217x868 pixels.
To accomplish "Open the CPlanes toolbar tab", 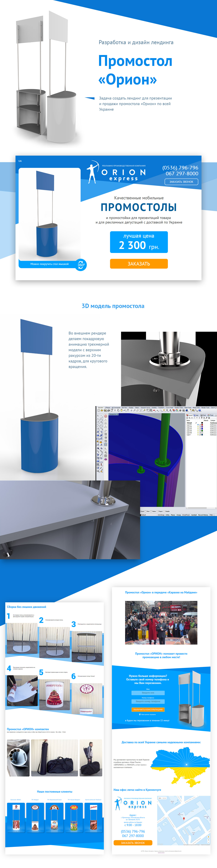I will pyautogui.click(x=107, y=408).
